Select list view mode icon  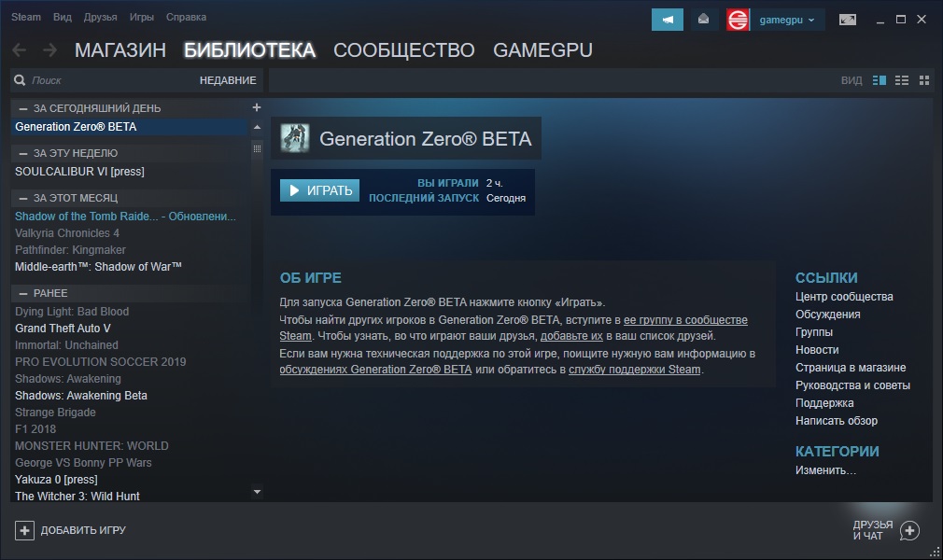tap(902, 80)
